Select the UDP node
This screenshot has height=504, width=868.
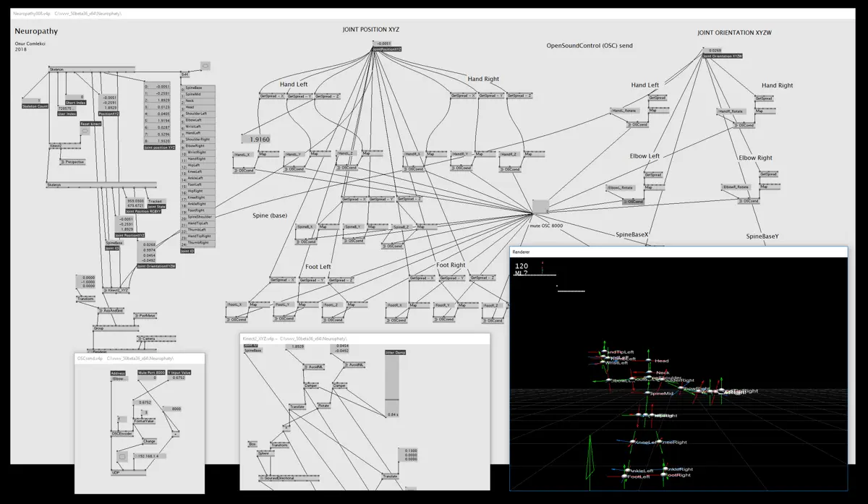click(x=127, y=472)
